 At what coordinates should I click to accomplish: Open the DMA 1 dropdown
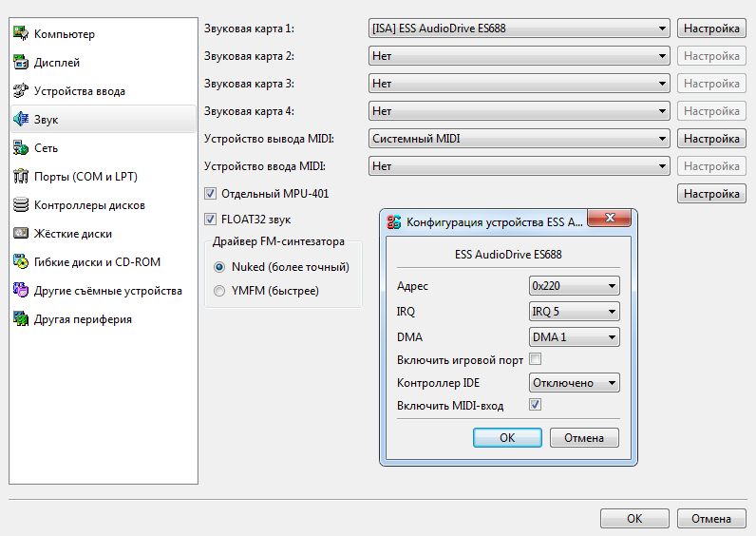pyautogui.click(x=575, y=336)
